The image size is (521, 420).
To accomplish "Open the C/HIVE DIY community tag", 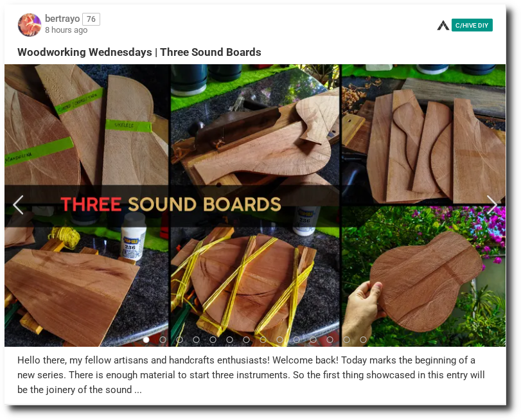I will (472, 25).
